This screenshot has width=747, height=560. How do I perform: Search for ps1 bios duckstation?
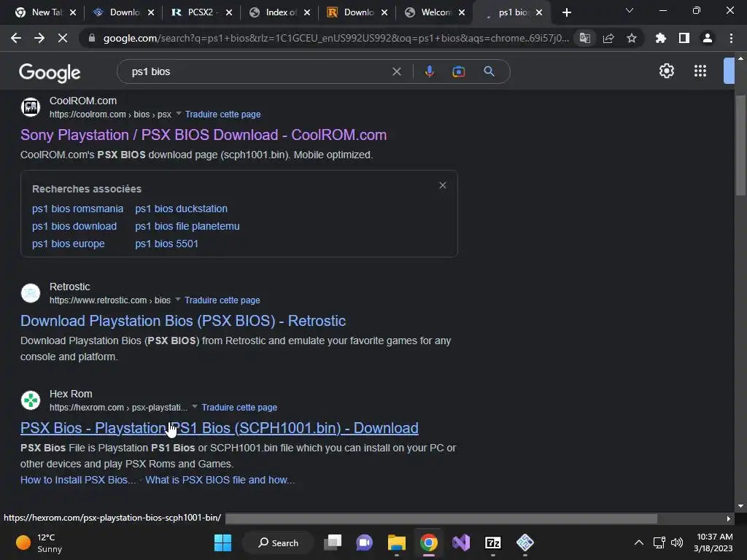click(181, 209)
